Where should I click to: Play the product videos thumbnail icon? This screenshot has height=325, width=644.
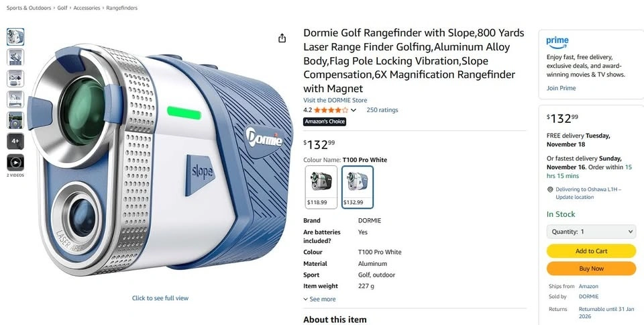(15, 162)
